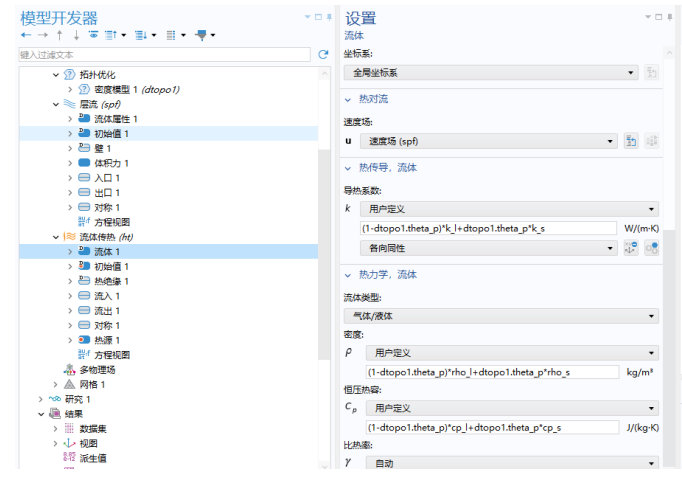The height and width of the screenshot is (481, 682).
Task: Click the axis icon beside 各向同性 dropdown
Action: pos(631,248)
